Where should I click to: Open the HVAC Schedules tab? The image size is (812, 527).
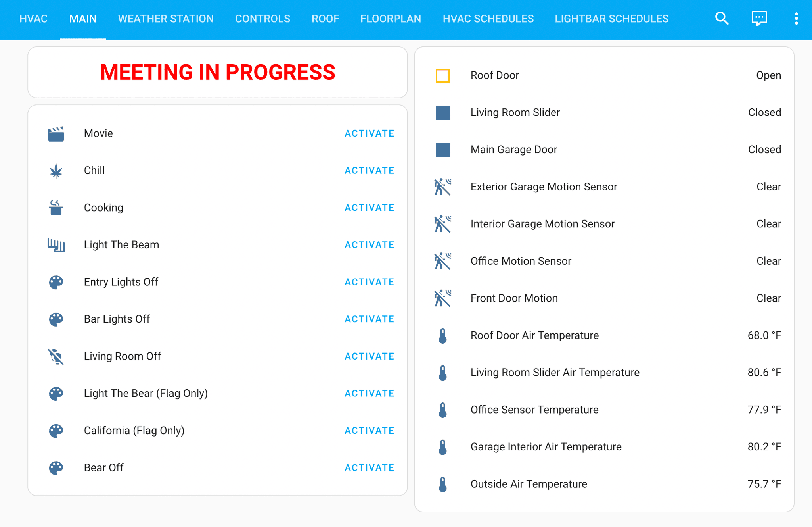[x=488, y=19]
